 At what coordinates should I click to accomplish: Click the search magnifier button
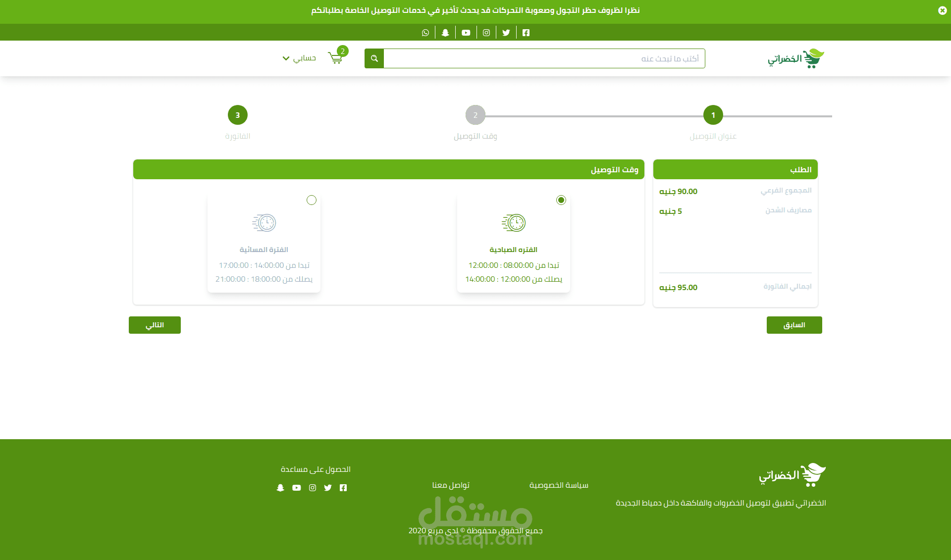(x=374, y=58)
